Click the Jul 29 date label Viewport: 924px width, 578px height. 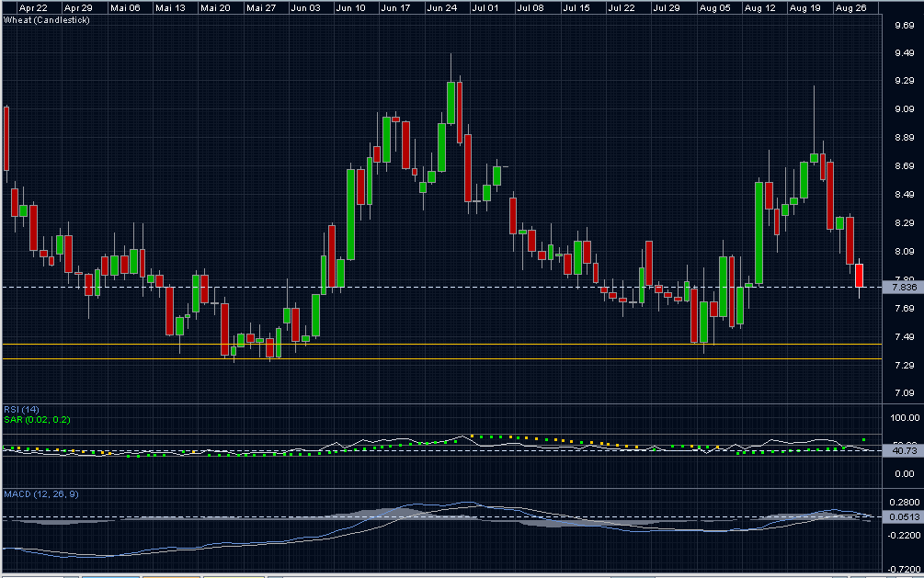coord(667,8)
